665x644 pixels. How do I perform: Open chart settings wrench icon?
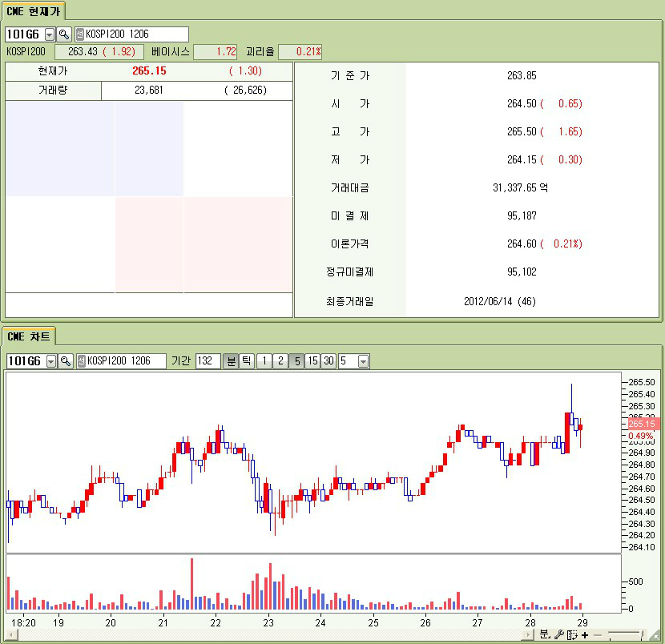pyautogui.click(x=558, y=634)
